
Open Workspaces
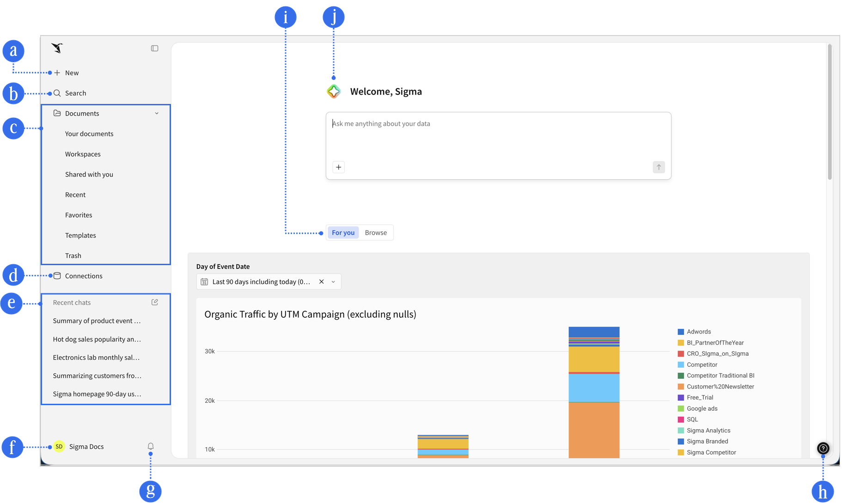(83, 154)
